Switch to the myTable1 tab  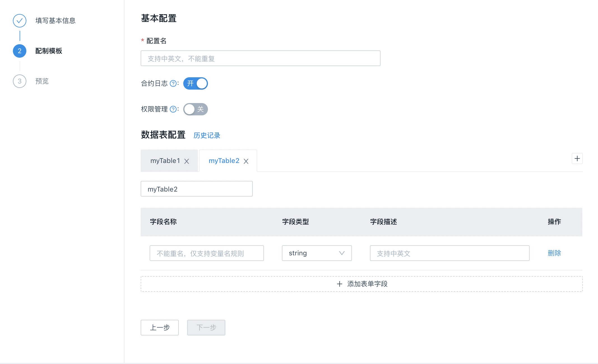click(x=165, y=161)
